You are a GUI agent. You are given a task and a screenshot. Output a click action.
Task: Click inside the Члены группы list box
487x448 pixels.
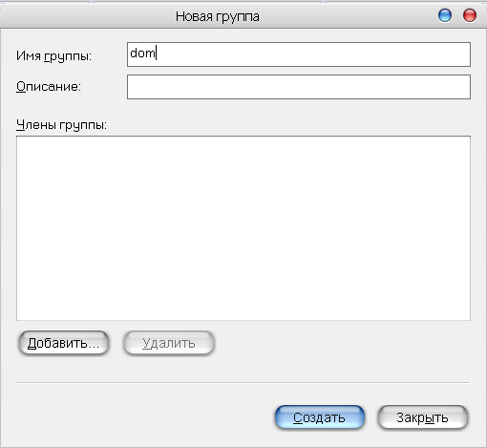[x=243, y=228]
